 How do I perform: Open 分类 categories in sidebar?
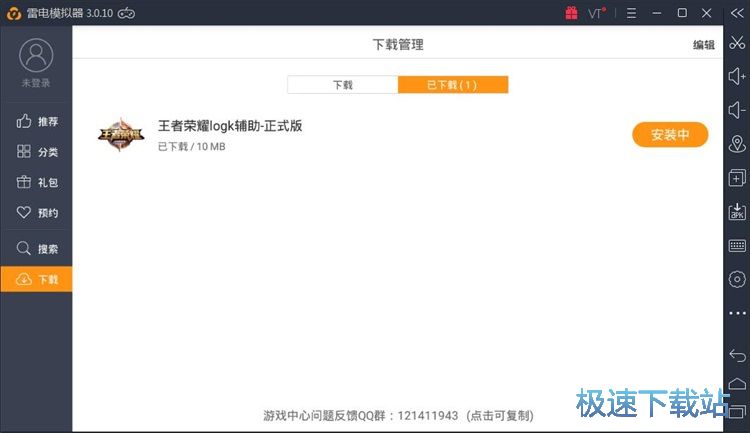[36, 152]
